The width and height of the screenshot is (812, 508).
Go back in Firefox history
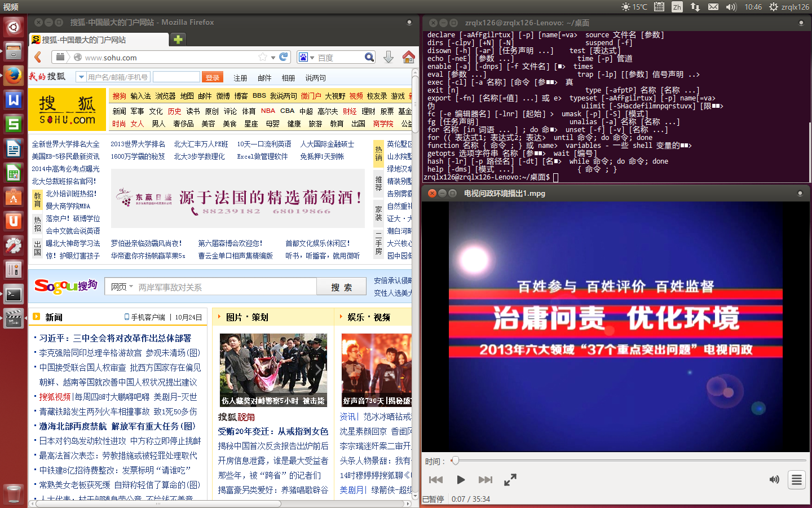click(38, 57)
